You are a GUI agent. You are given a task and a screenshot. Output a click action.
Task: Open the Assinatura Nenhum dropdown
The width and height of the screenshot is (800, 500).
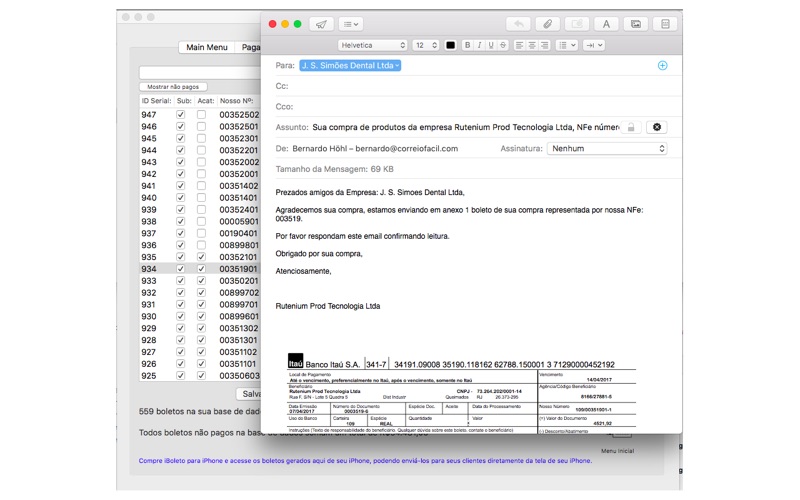point(607,148)
